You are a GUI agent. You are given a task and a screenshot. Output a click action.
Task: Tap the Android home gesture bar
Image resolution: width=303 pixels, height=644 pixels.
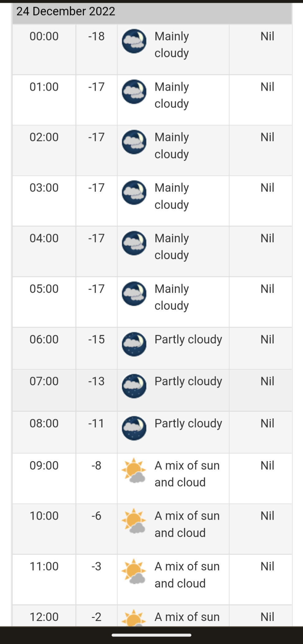(151, 635)
